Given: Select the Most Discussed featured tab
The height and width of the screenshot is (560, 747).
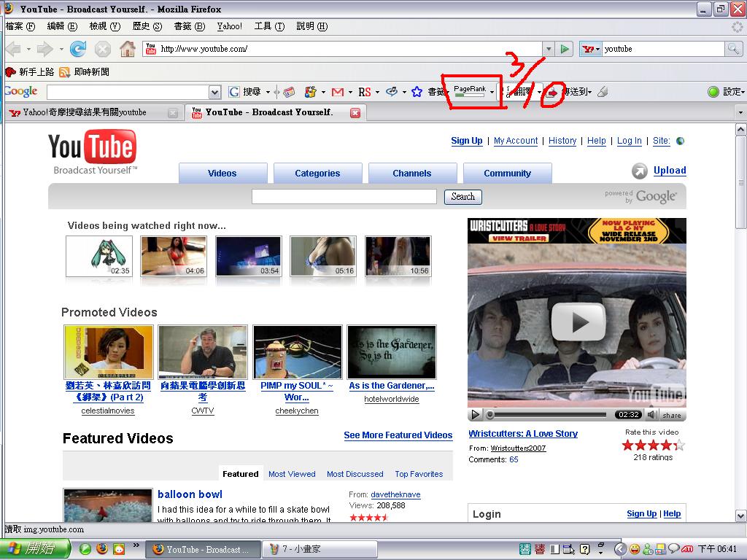Looking at the screenshot, I should (355, 474).
